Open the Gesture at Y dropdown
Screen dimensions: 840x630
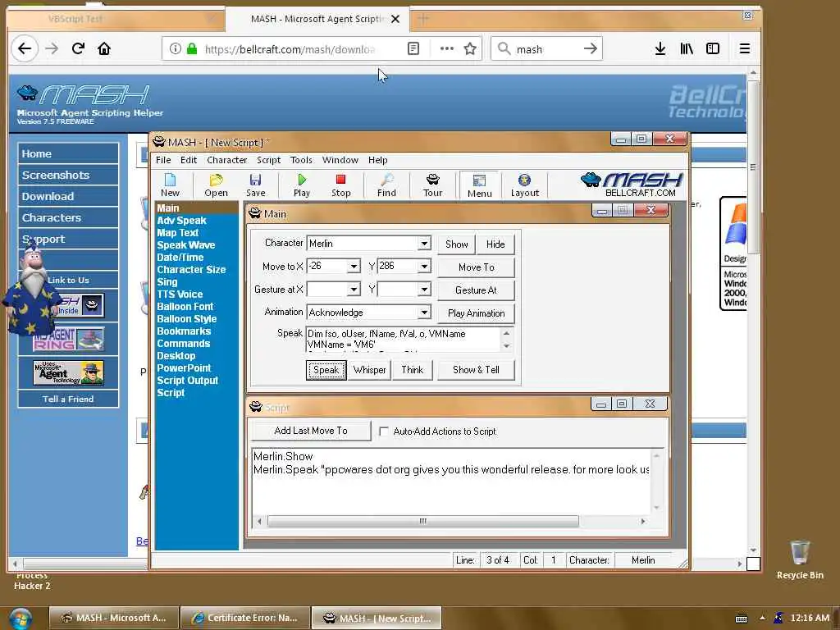424,290
